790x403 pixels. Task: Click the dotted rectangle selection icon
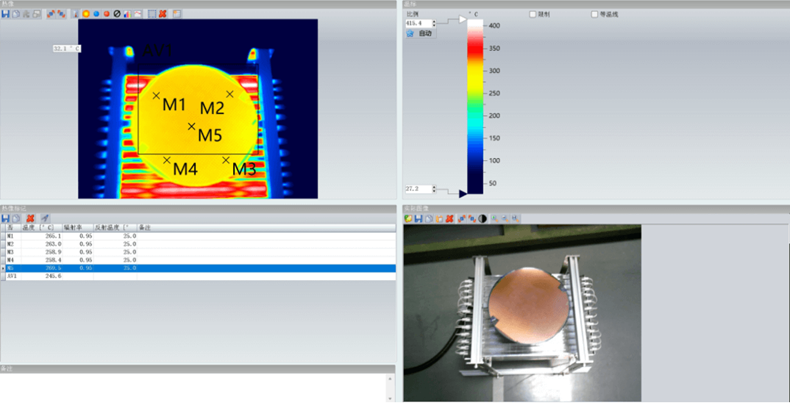pyautogui.click(x=152, y=14)
